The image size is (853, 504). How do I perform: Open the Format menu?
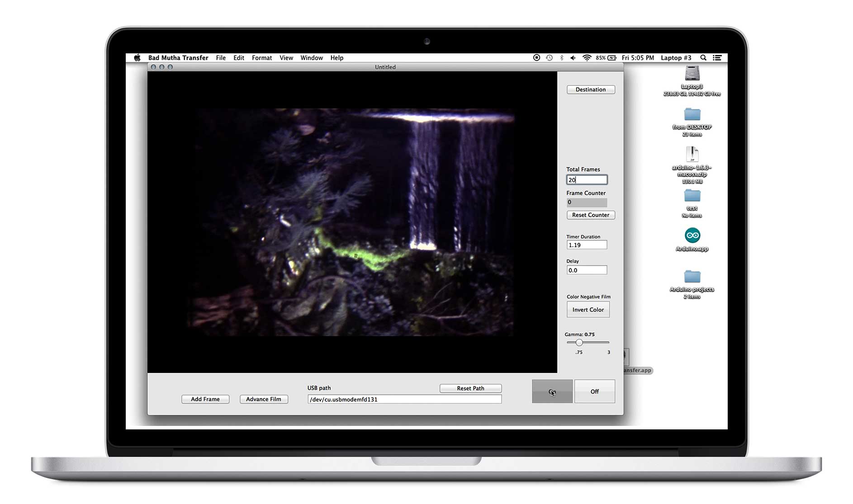coord(261,57)
